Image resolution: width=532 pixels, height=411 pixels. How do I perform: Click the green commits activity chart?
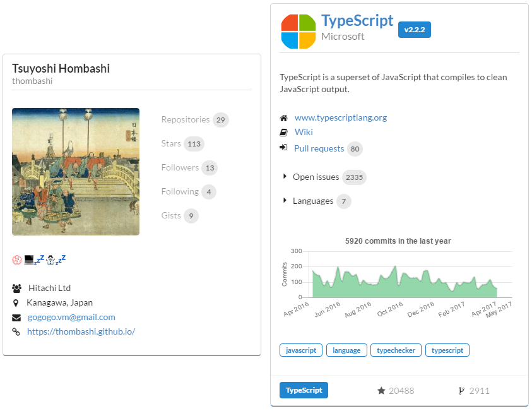(405, 282)
